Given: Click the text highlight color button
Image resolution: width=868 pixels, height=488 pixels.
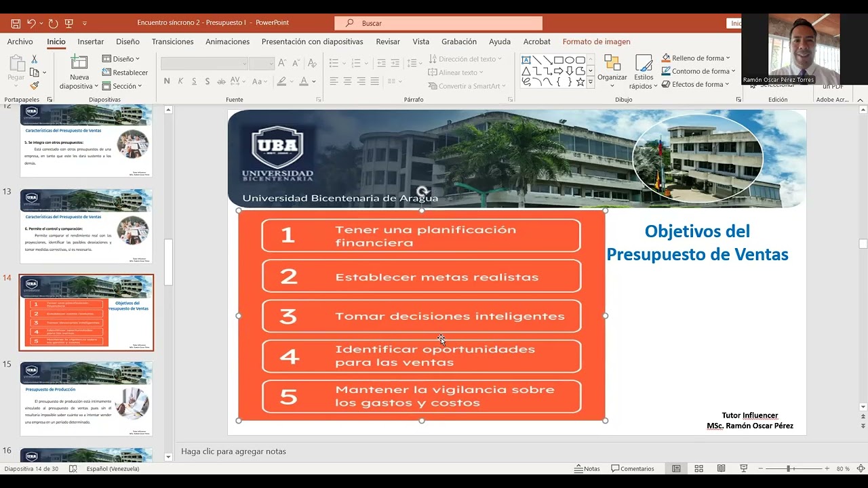Looking at the screenshot, I should [x=281, y=81].
